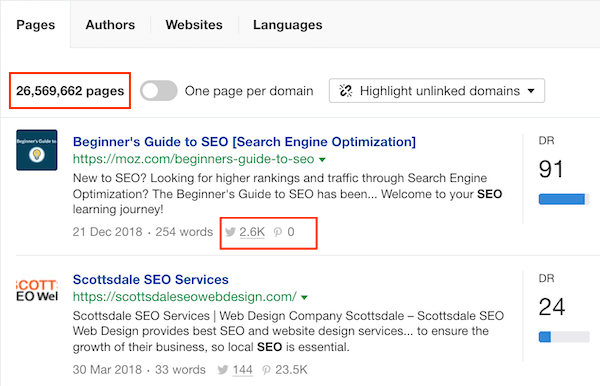Expand Highlight unlinked domains dropdown
Viewport: 600px width, 386px height.
click(437, 91)
